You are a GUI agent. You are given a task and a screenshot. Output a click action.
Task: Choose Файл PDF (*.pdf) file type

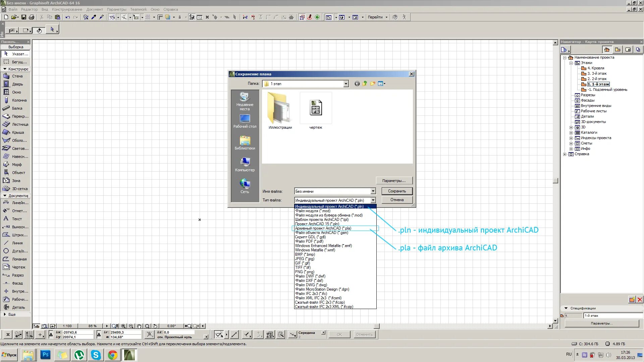point(335,241)
